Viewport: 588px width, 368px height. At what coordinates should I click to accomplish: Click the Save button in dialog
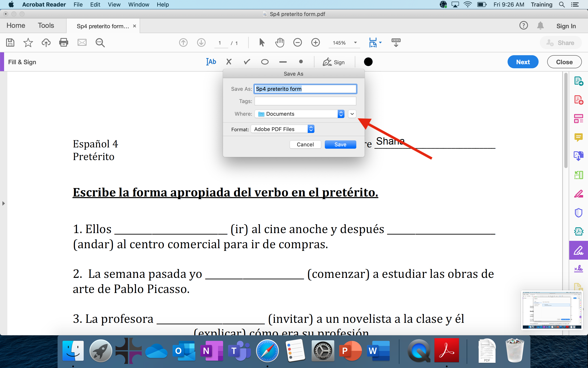340,145
